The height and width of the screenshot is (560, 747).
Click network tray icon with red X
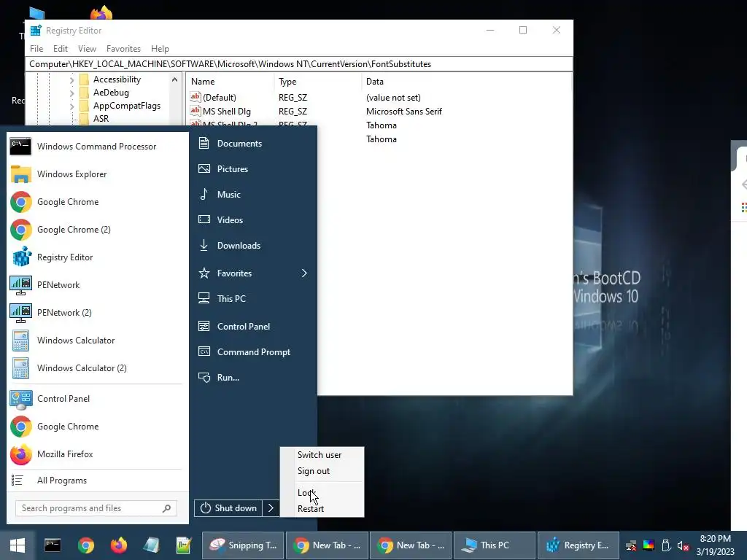(631, 545)
